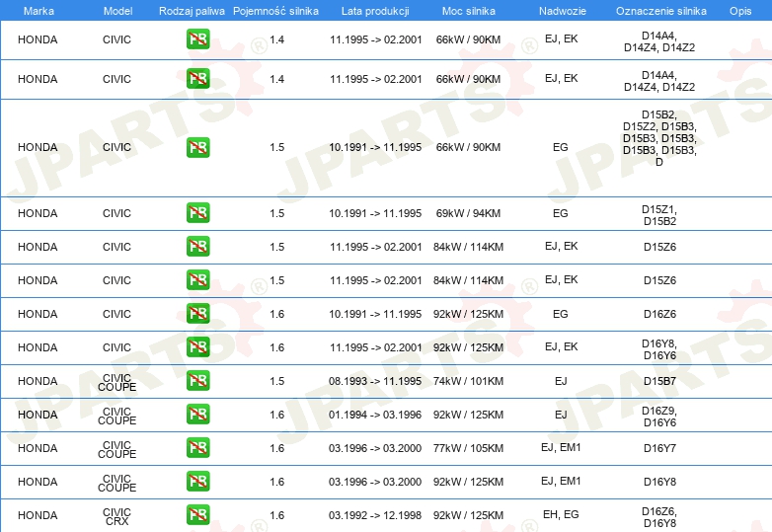The width and height of the screenshot is (772, 532).
Task: Click fuel icon in 1.5 Civic 66kW EG row
Action: 197,147
